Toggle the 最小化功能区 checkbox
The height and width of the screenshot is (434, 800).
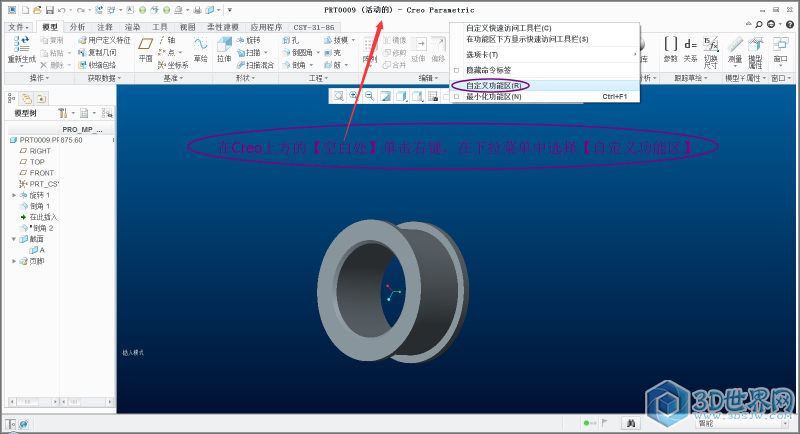[x=456, y=96]
